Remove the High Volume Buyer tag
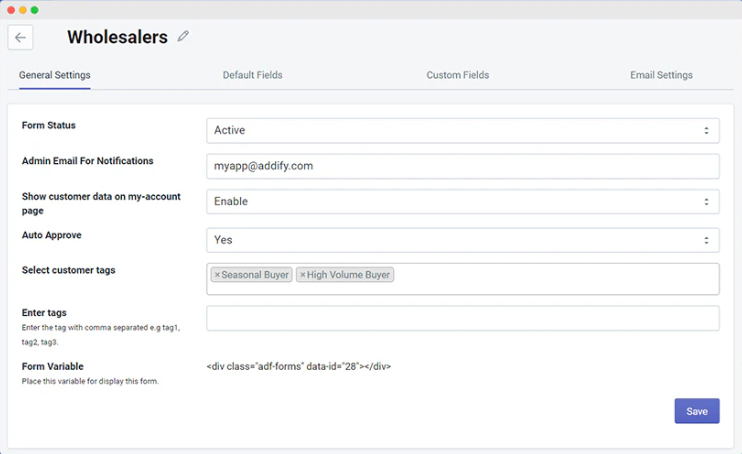 303,275
